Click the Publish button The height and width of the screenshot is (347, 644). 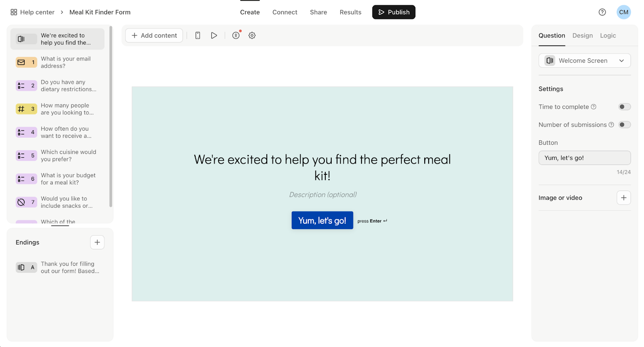click(x=394, y=12)
